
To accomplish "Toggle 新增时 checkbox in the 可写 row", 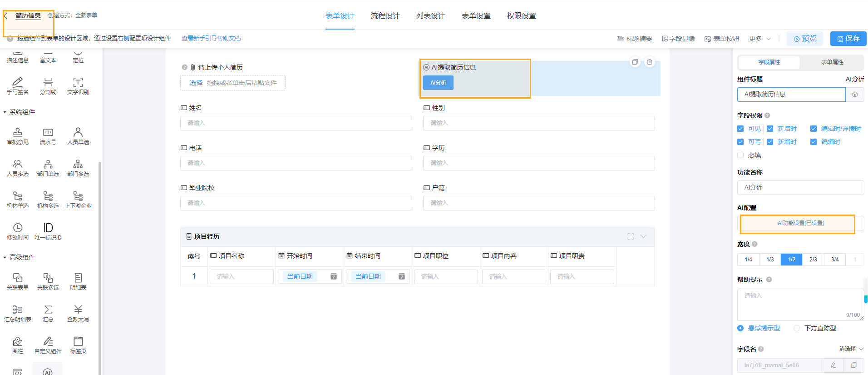I will [x=770, y=142].
